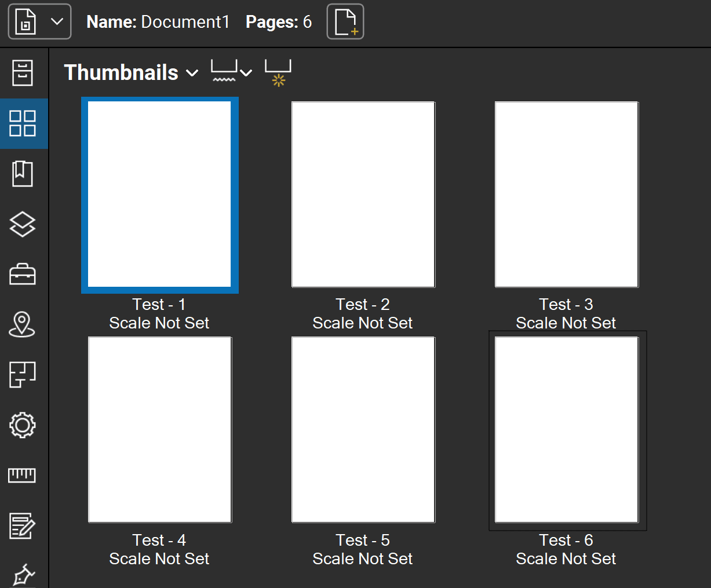711x588 pixels.
Task: Click the 'Test - 5' page label
Action: pyautogui.click(x=363, y=540)
